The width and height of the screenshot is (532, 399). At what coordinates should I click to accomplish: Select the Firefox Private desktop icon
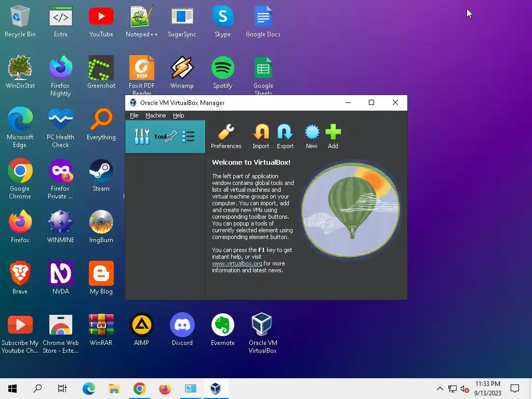coord(60,179)
